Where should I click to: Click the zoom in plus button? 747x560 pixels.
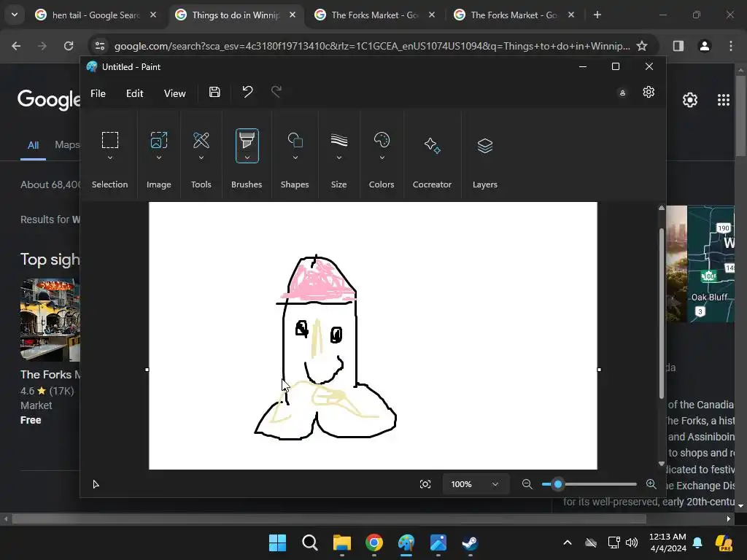coord(651,484)
